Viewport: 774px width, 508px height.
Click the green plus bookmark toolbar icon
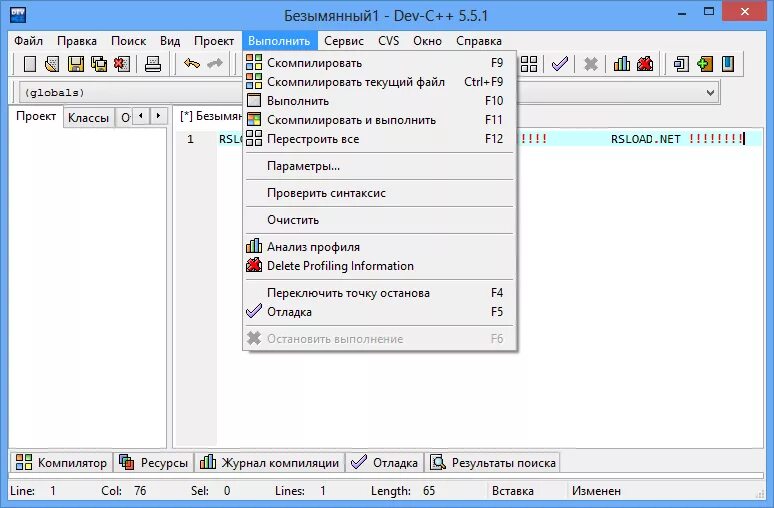click(705, 64)
